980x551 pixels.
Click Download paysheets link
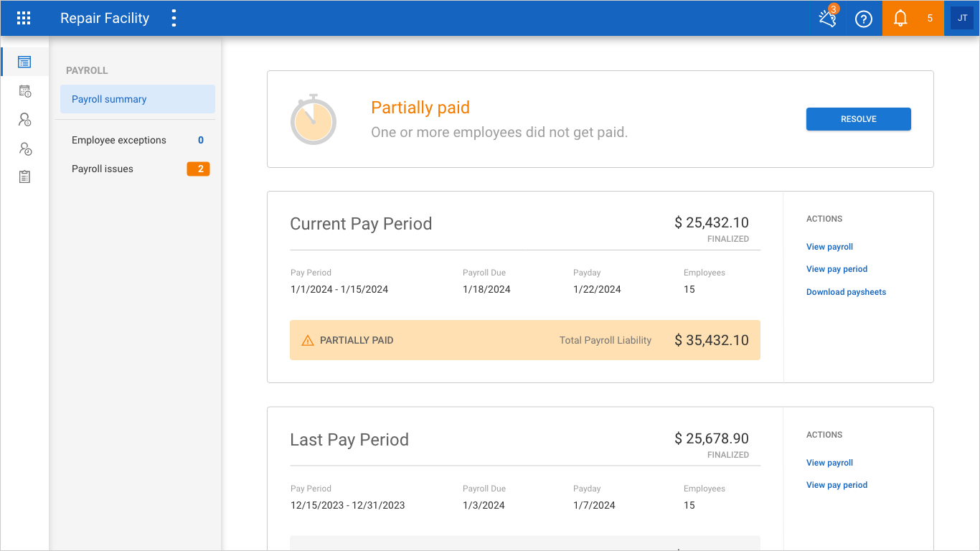point(846,292)
